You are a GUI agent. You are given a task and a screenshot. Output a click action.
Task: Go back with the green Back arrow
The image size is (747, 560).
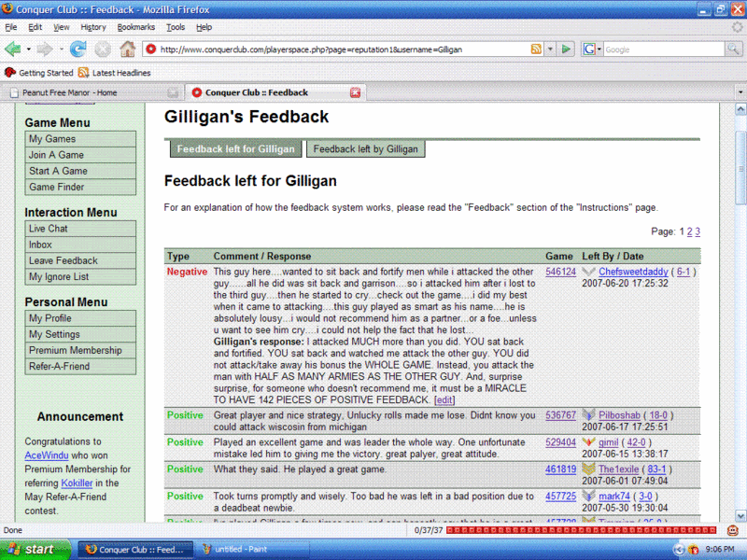pos(13,49)
